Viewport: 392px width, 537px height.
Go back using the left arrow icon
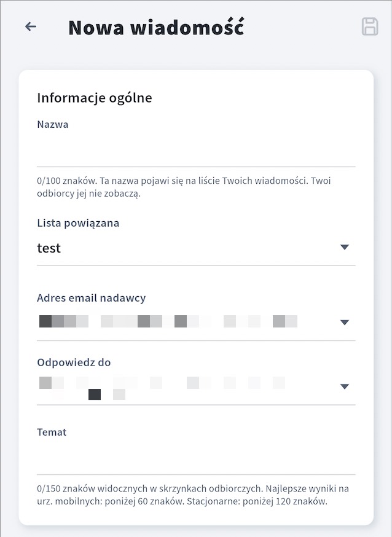[31, 26]
